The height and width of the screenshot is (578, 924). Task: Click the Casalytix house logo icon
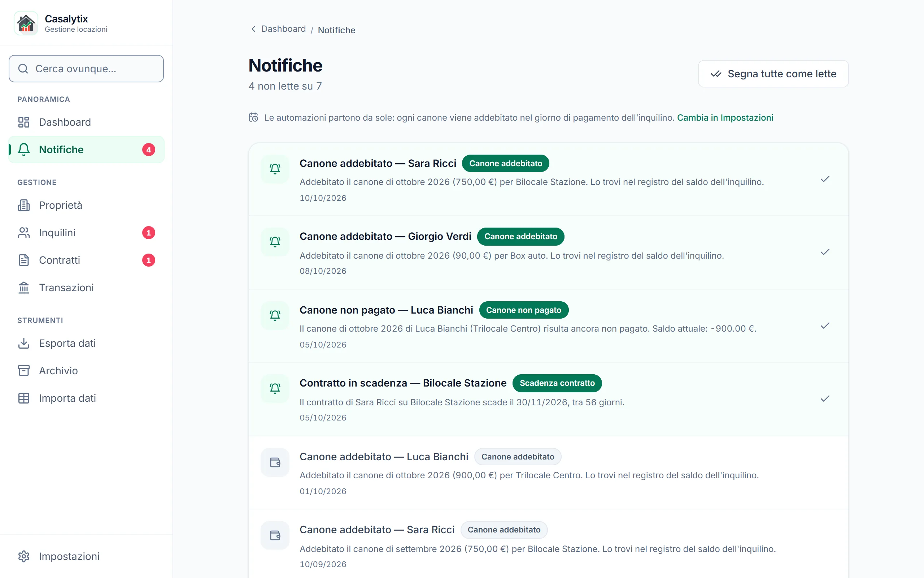pyautogui.click(x=26, y=23)
